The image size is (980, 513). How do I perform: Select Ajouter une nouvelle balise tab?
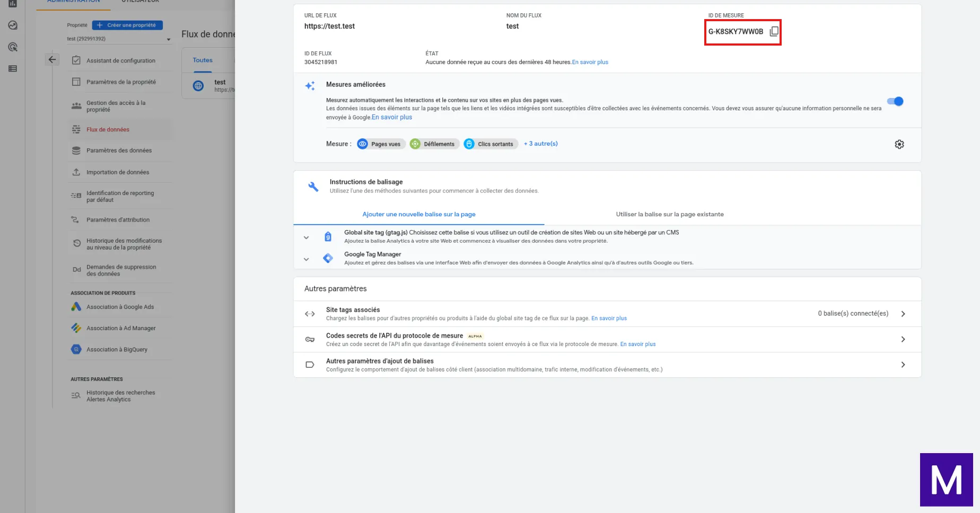418,215
